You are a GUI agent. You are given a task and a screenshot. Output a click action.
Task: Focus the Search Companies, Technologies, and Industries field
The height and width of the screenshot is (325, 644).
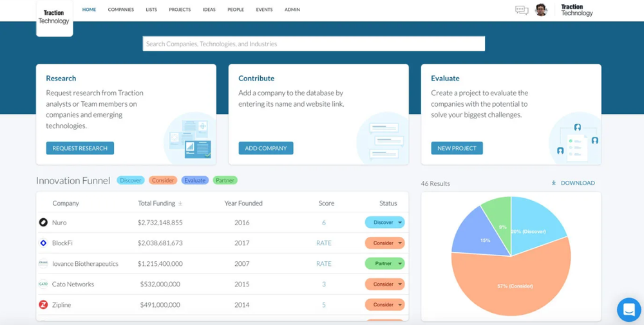(314, 44)
